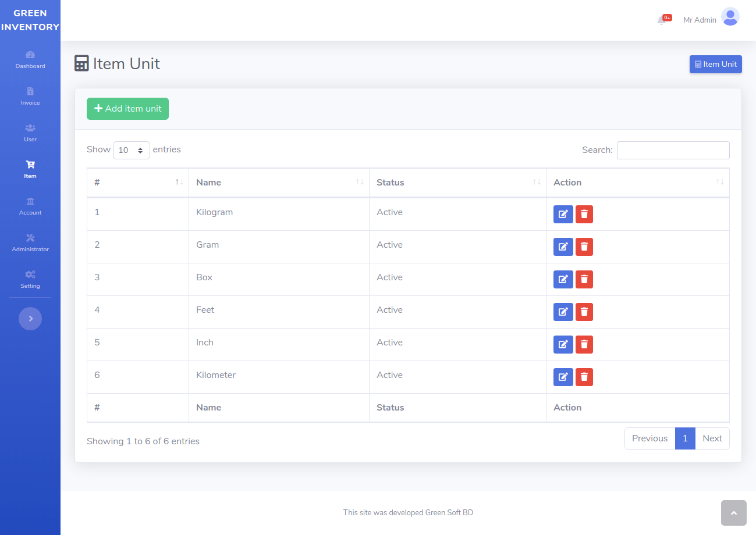Edit the Inch unit entry
The width and height of the screenshot is (756, 535).
pos(563,344)
